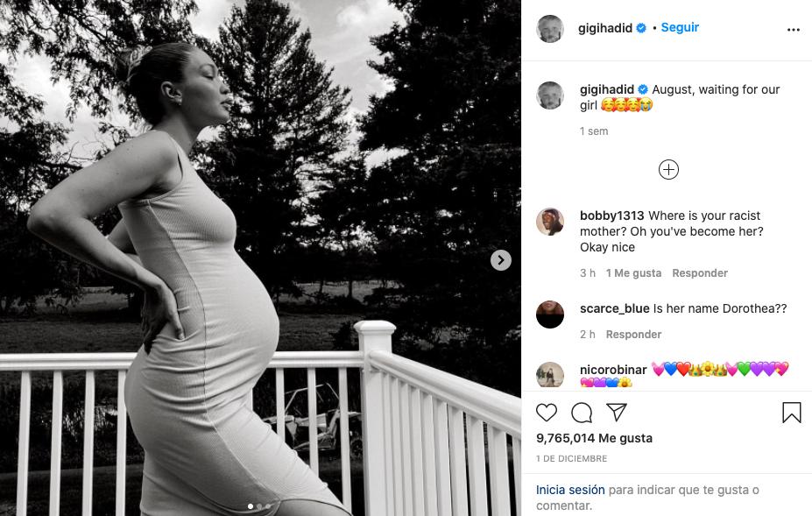This screenshot has width=812, height=516.
Task: Click Inicia sesión login link
Action: coord(570,490)
